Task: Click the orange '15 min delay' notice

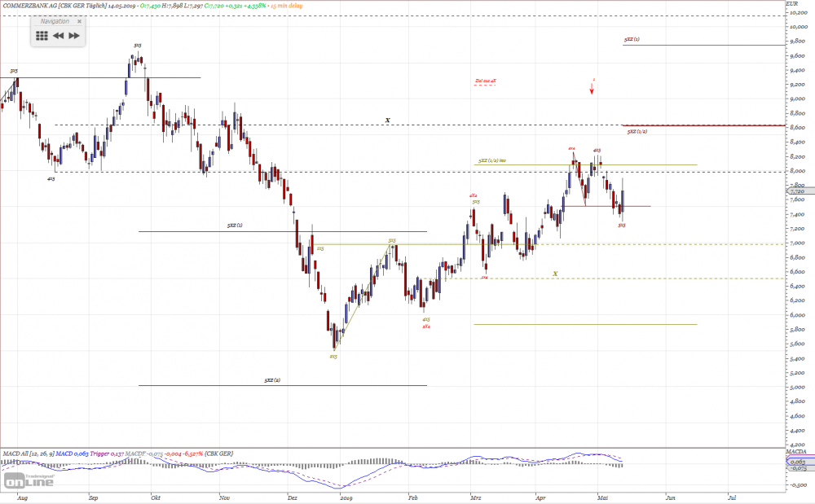Action: [x=286, y=6]
